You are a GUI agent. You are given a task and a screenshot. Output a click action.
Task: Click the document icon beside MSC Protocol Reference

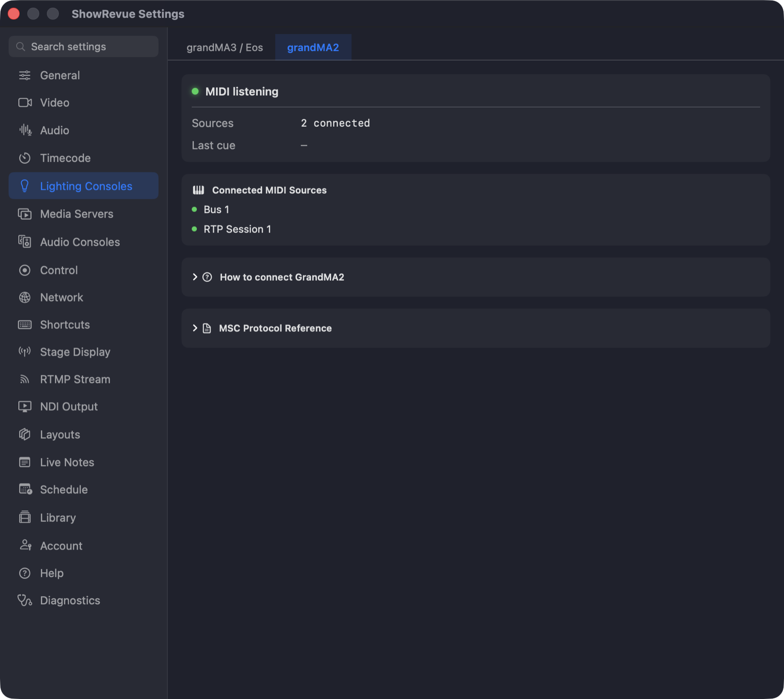click(207, 328)
